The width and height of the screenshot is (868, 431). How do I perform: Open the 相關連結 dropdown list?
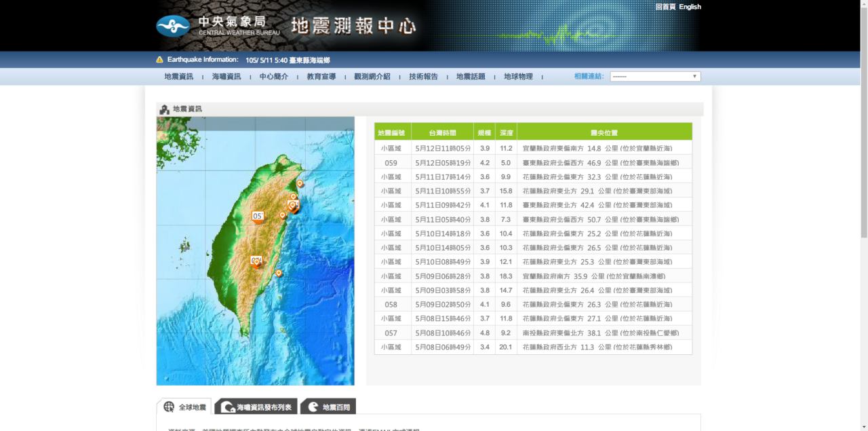click(654, 77)
